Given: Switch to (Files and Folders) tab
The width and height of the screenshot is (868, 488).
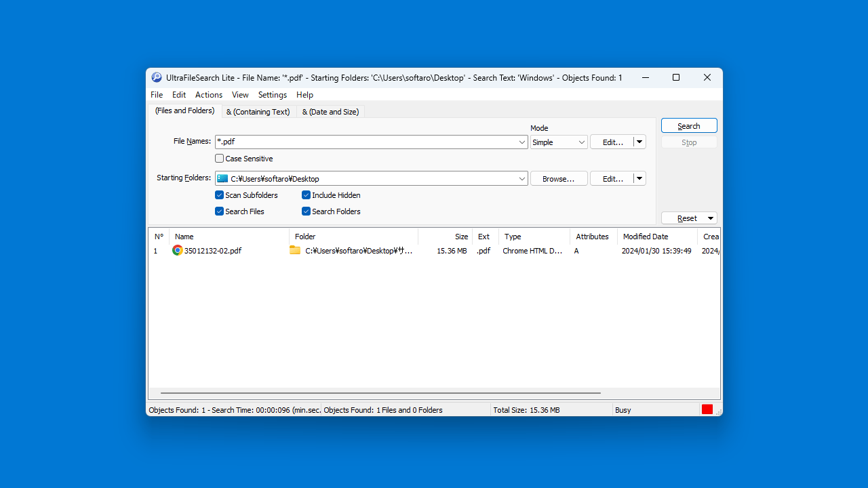Looking at the screenshot, I should point(184,110).
